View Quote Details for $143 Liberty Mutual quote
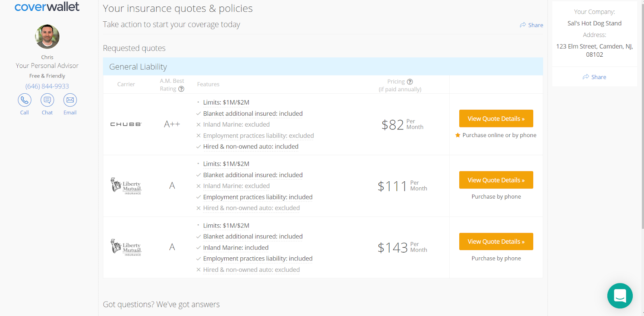 click(496, 242)
